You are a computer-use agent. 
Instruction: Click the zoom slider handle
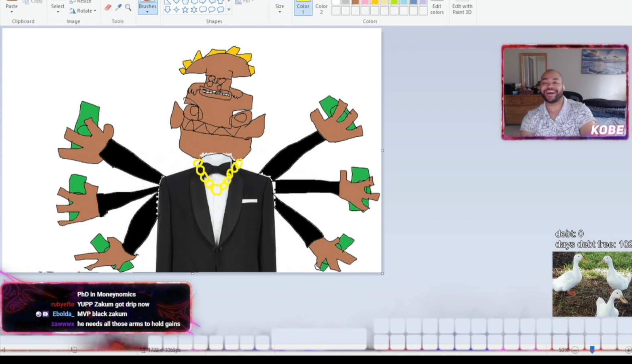592,350
